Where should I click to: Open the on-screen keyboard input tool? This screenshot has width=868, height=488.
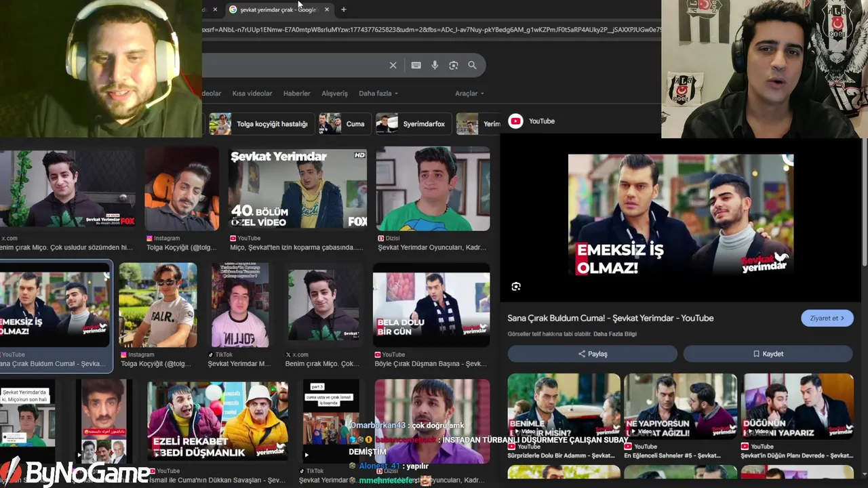416,65
